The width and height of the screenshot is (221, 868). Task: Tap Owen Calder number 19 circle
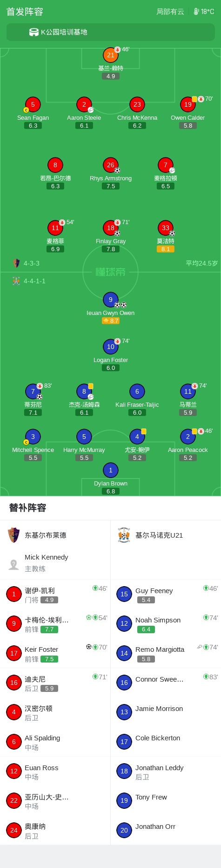188,104
